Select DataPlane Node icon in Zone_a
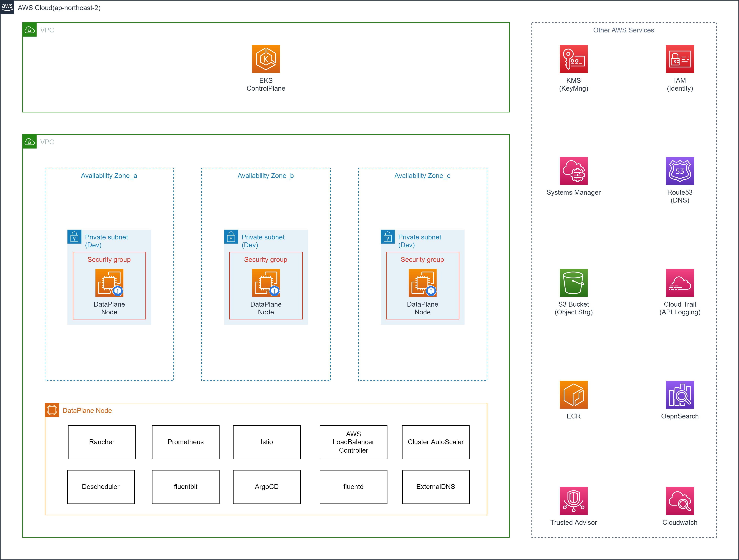Screen dimensions: 739x560 pyautogui.click(x=109, y=283)
